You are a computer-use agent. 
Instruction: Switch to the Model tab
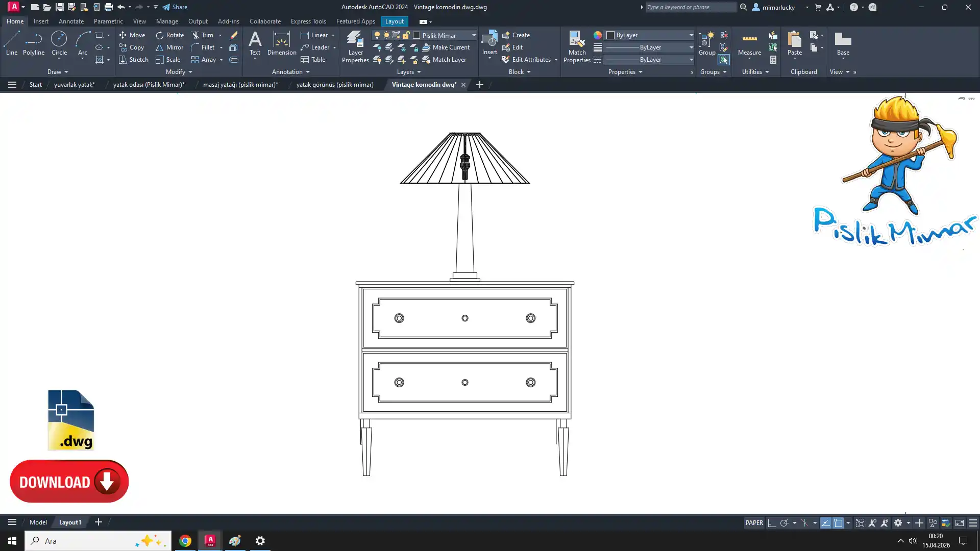pyautogui.click(x=38, y=522)
